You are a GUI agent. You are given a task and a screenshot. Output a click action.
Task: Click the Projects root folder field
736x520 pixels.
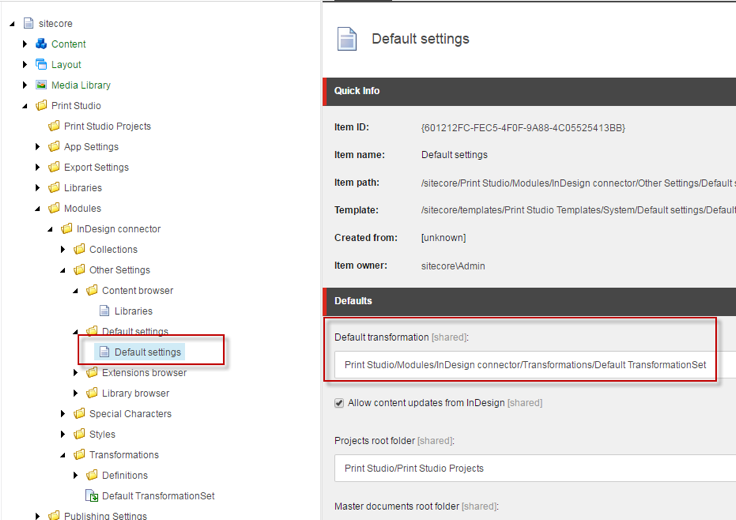pos(530,468)
